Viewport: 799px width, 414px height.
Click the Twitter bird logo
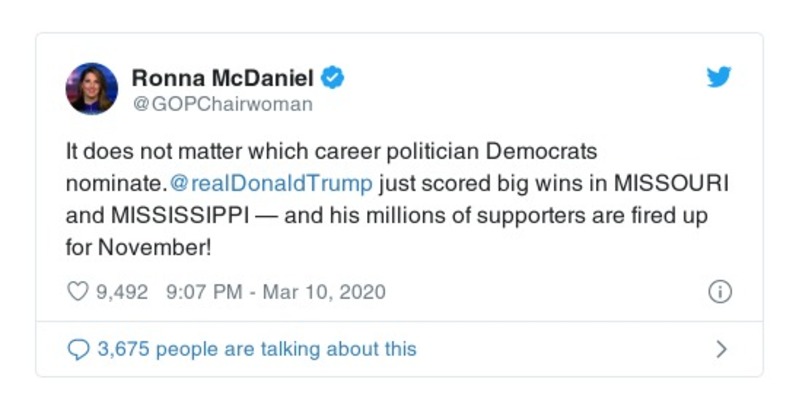[719, 78]
